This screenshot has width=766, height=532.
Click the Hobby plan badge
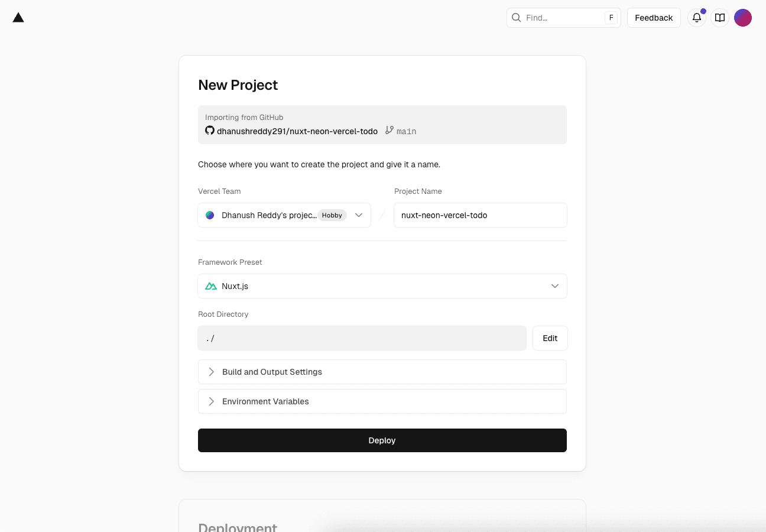coord(332,215)
